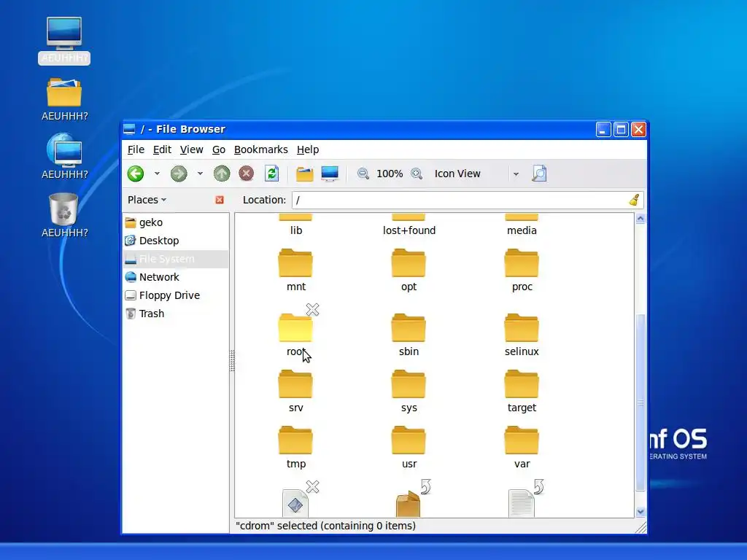Select the lost+found folder
This screenshot has width=747, height=560.
point(409,226)
